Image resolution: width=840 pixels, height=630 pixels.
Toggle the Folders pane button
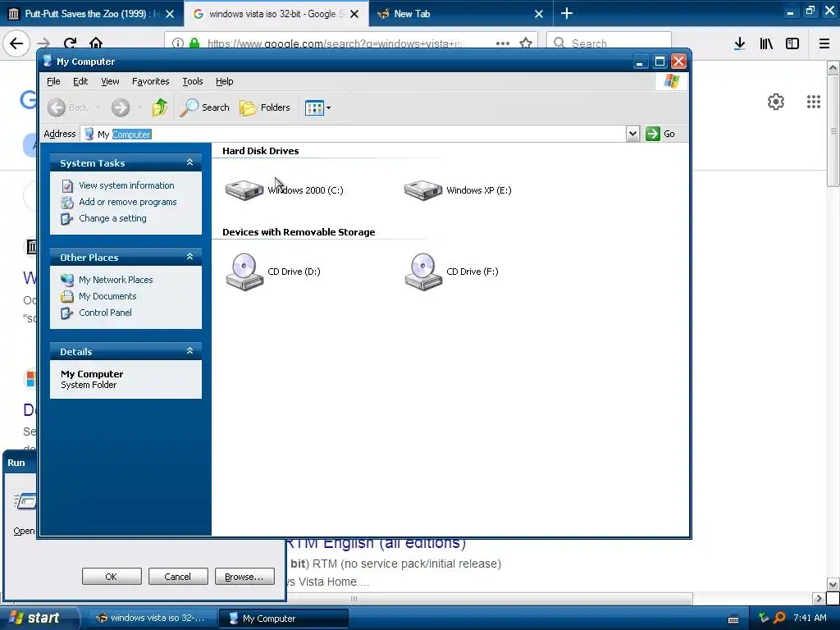tap(265, 107)
